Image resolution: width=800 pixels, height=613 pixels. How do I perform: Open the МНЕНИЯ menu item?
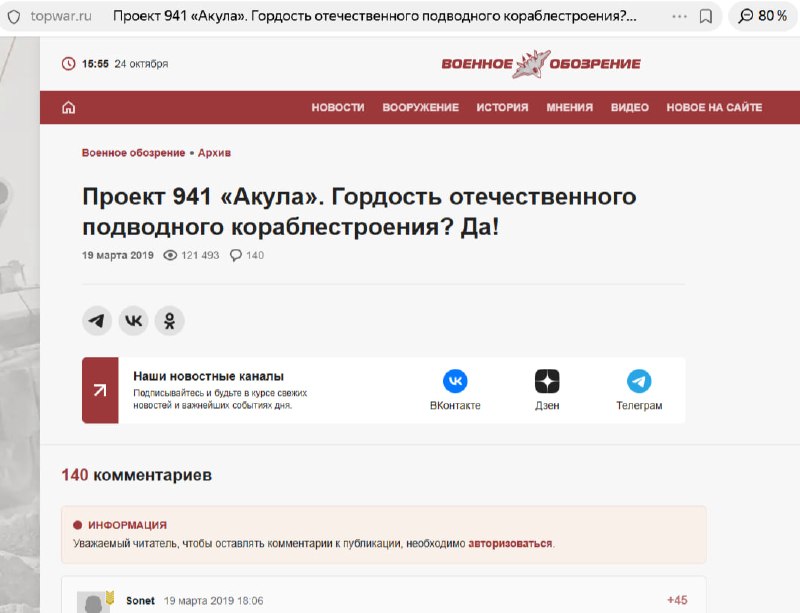[x=569, y=108]
